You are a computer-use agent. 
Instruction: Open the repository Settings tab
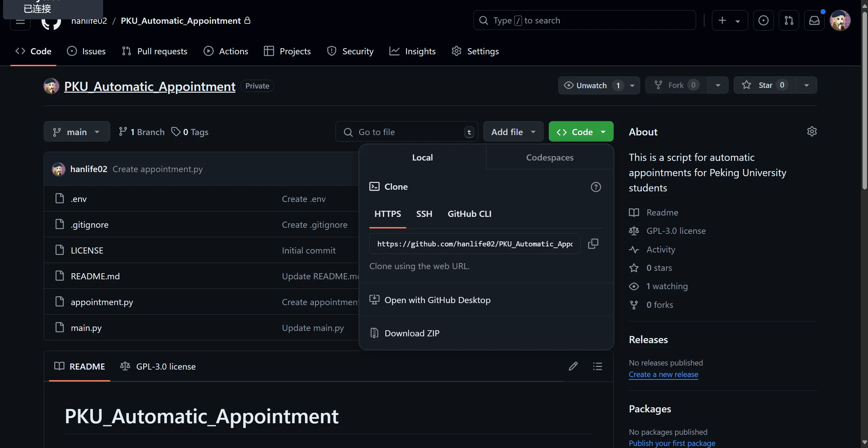475,51
